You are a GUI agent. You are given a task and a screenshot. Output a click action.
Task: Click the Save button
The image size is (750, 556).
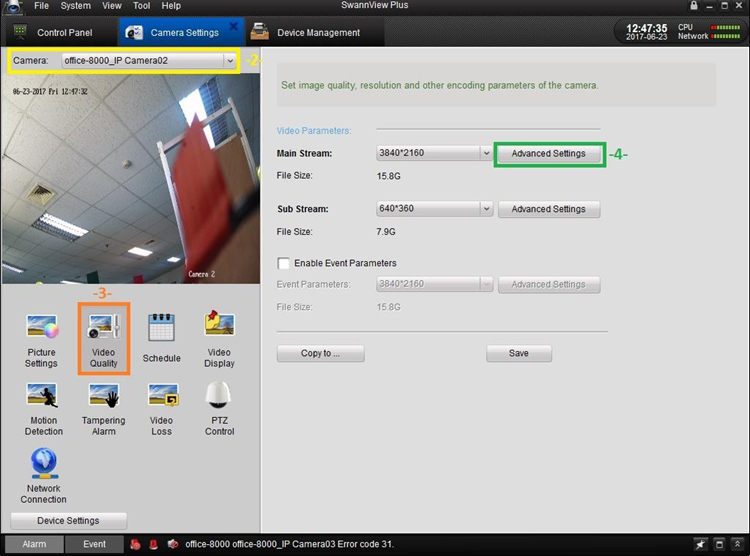(519, 353)
